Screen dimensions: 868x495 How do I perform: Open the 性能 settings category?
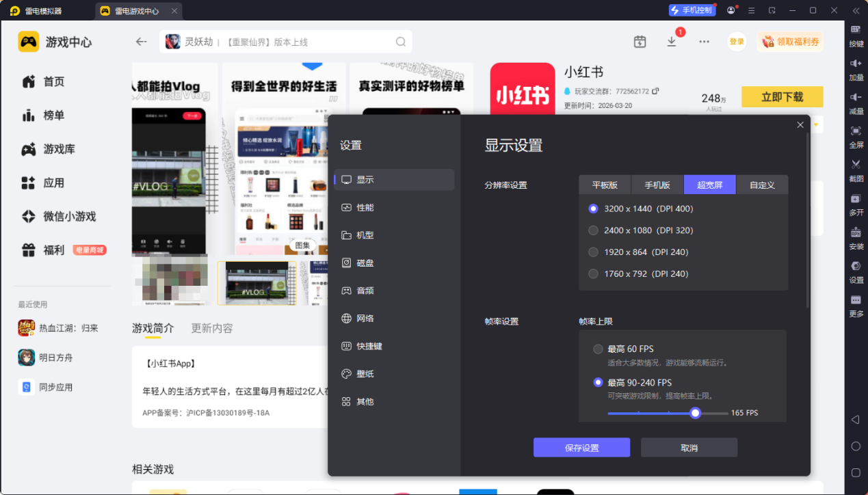pos(365,208)
